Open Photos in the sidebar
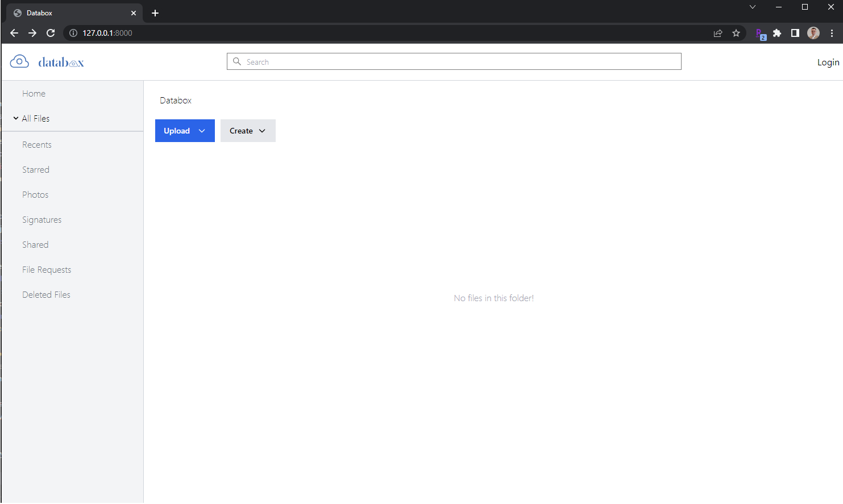The image size is (843, 504). 35,195
